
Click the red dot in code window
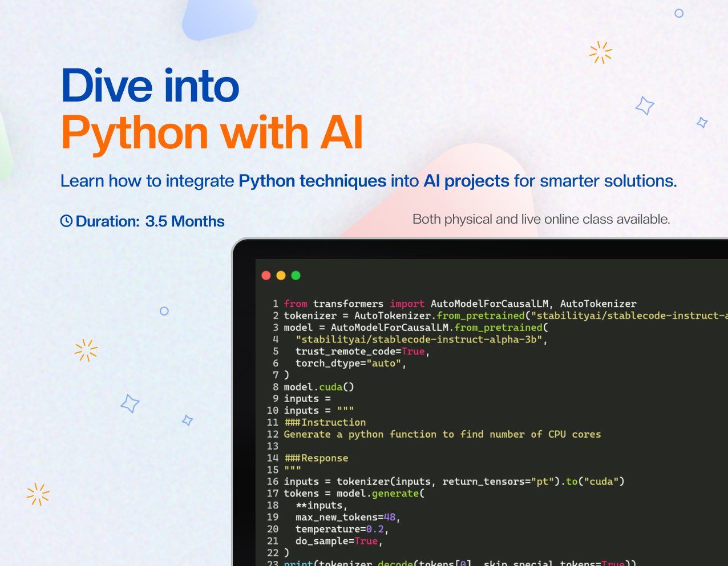(266, 276)
